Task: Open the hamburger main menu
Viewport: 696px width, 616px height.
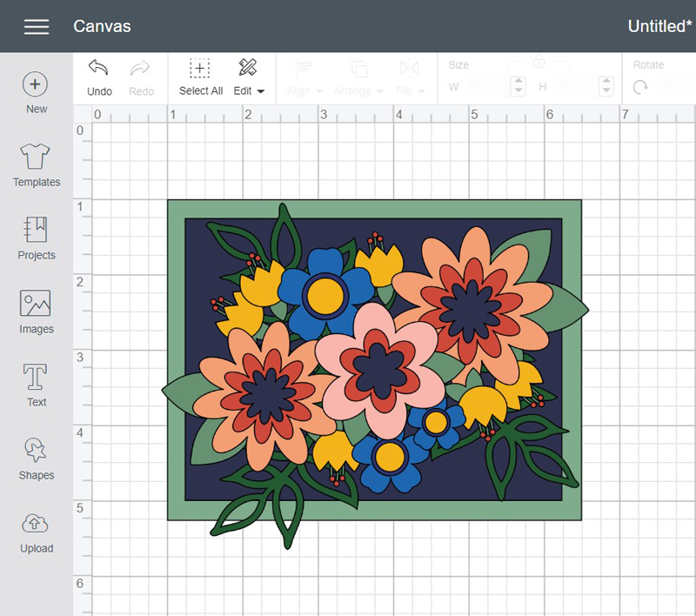Action: point(37,26)
